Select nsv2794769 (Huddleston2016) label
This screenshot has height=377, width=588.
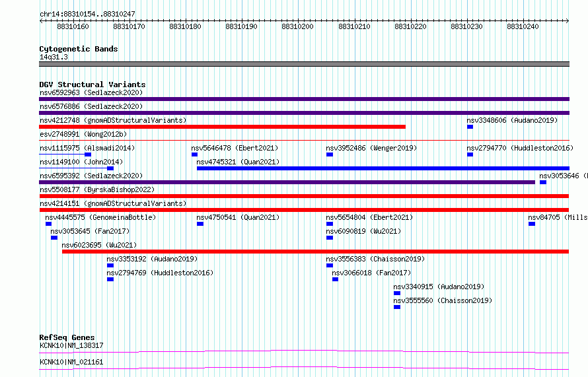click(160, 273)
